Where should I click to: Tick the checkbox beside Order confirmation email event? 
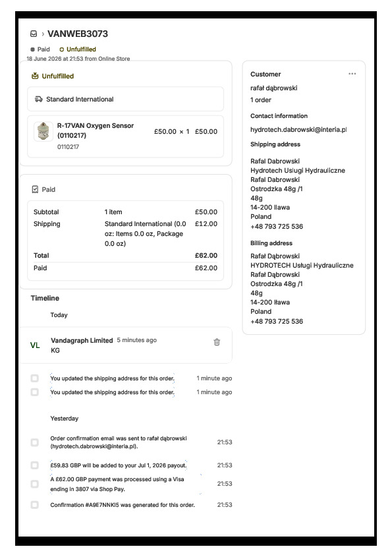[35, 442]
